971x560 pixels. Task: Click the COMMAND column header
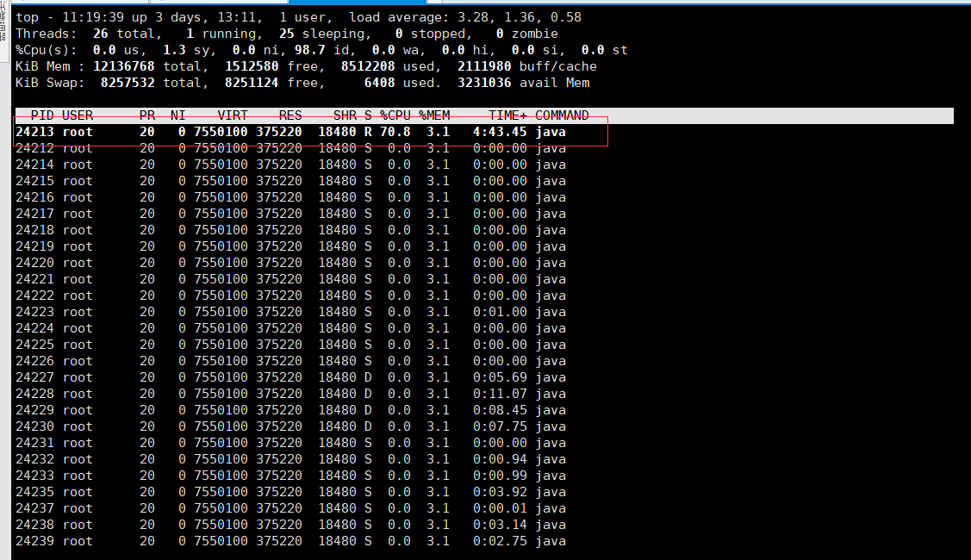tap(562, 115)
